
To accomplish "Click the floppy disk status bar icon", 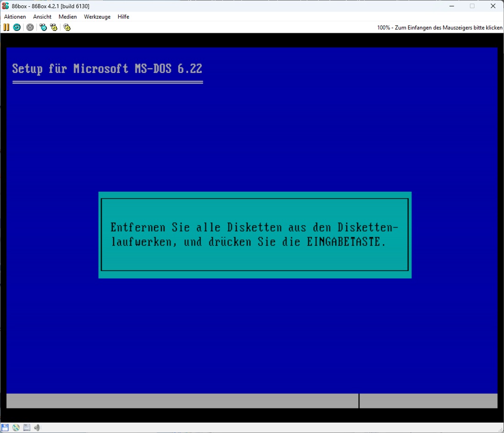I will click(x=5, y=428).
